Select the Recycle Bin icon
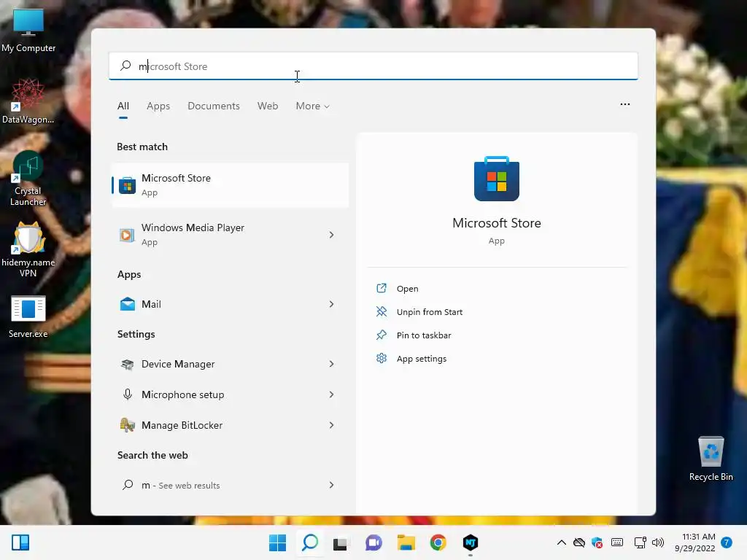Screen dimensions: 747x560 (x=711, y=459)
